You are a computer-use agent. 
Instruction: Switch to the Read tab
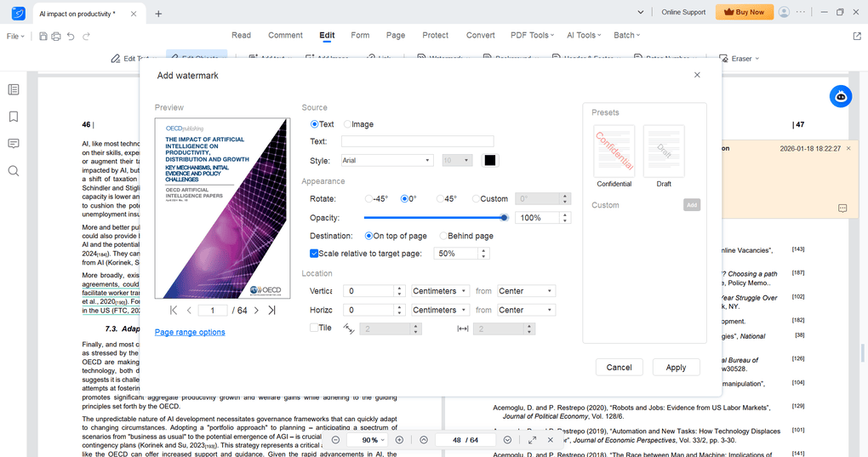241,35
